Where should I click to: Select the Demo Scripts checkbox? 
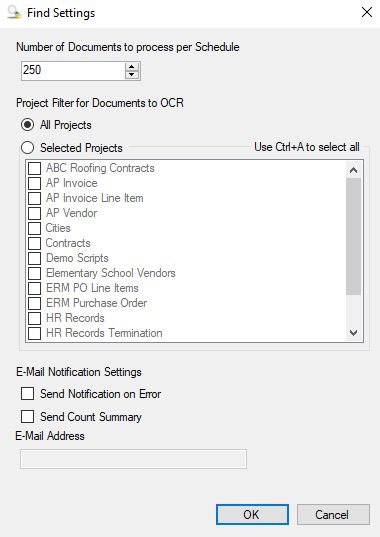click(34, 258)
